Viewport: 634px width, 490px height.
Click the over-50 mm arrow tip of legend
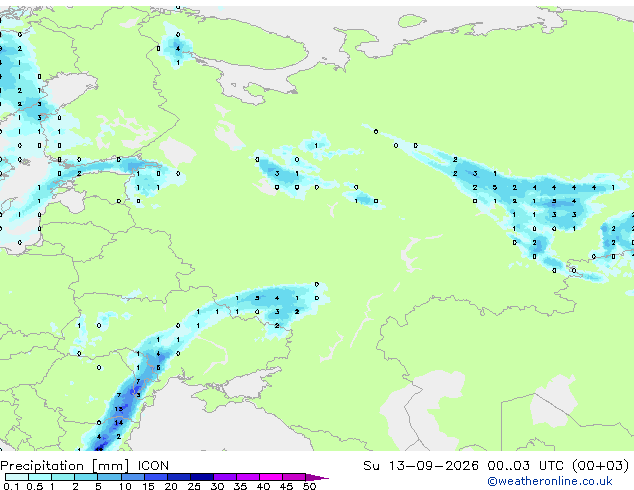317,478
